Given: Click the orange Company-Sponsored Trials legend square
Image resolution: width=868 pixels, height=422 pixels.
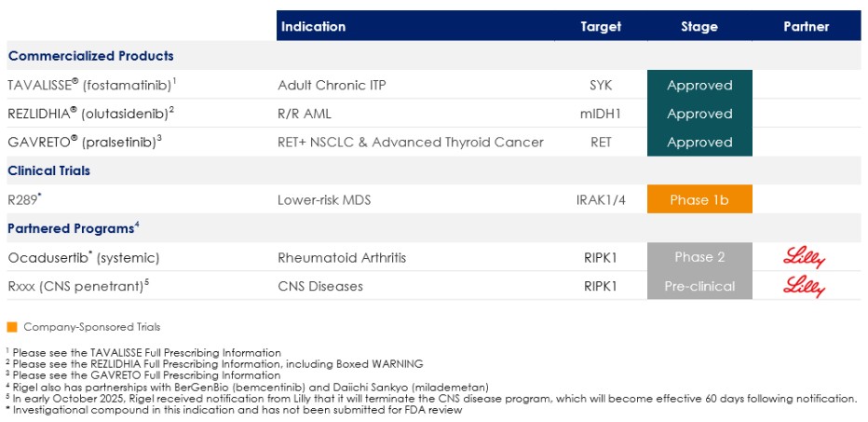Looking at the screenshot, I should [12, 327].
